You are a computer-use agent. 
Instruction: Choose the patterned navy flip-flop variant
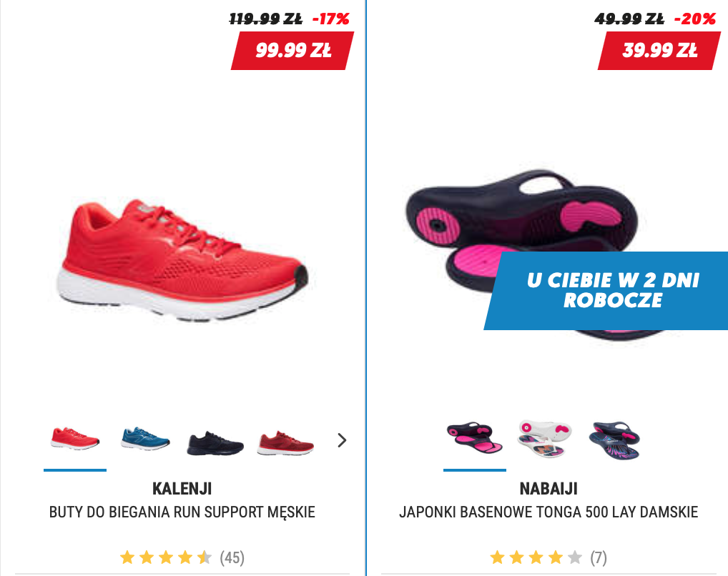[614, 440]
